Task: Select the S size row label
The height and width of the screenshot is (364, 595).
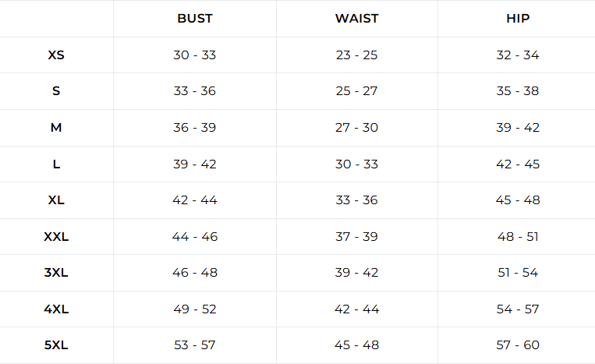Action: tap(56, 91)
